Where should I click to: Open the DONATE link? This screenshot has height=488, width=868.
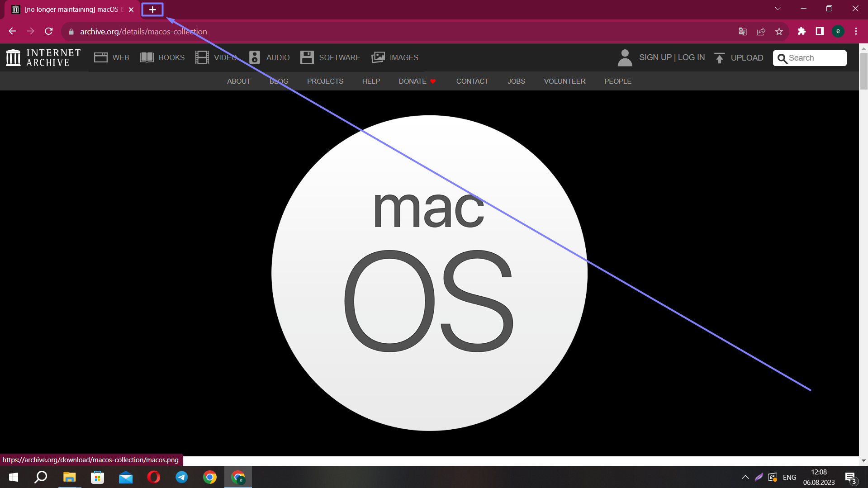click(417, 81)
